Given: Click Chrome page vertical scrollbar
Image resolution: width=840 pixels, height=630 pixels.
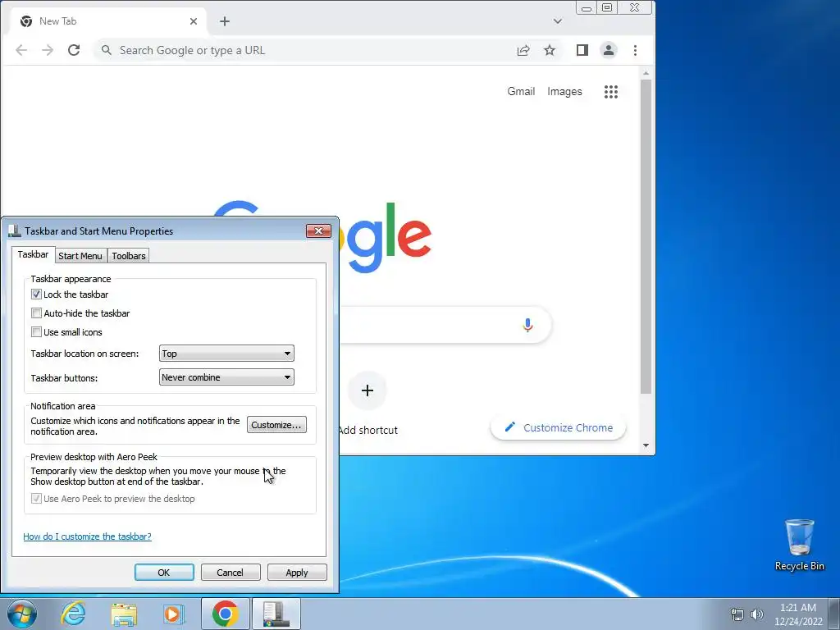Looking at the screenshot, I should pyautogui.click(x=646, y=237).
